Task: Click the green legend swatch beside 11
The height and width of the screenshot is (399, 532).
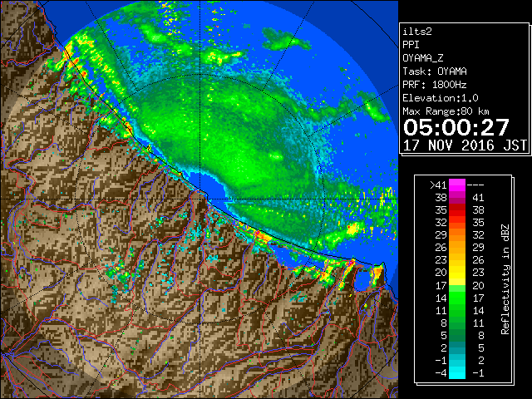Action: click(x=457, y=310)
